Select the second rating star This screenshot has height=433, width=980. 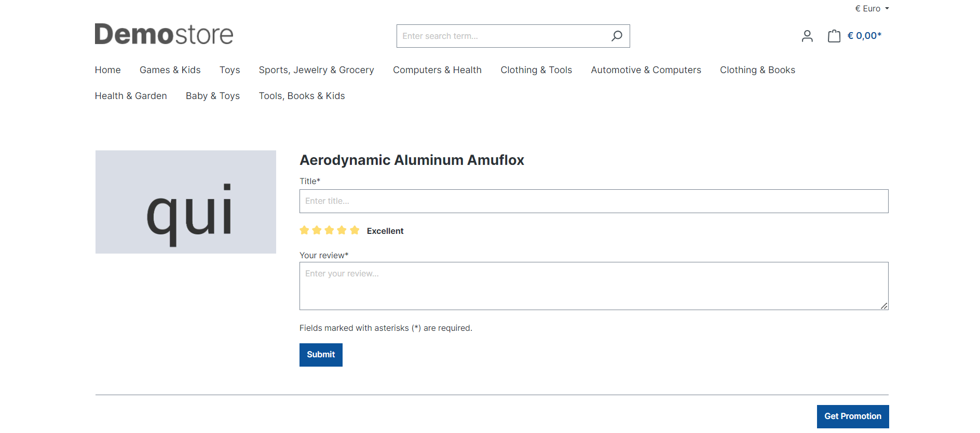click(317, 230)
